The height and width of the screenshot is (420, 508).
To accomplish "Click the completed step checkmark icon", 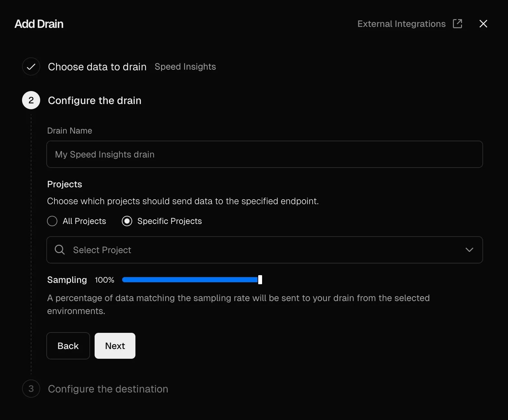I will 31,67.
